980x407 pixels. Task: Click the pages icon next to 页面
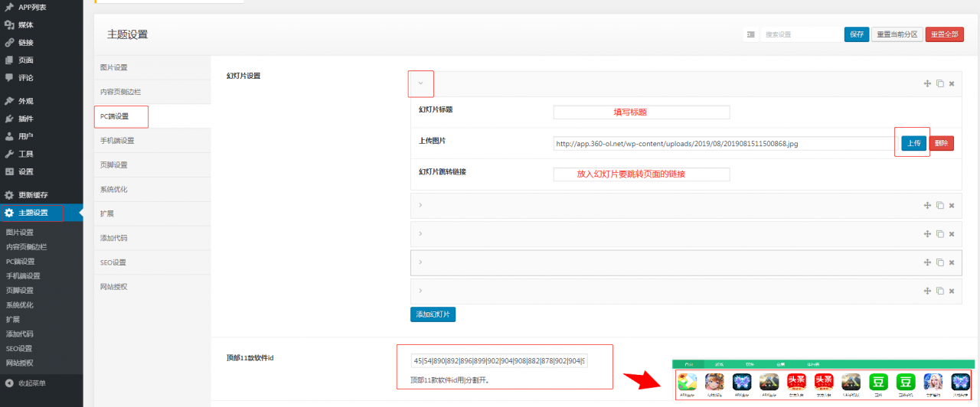tap(9, 60)
